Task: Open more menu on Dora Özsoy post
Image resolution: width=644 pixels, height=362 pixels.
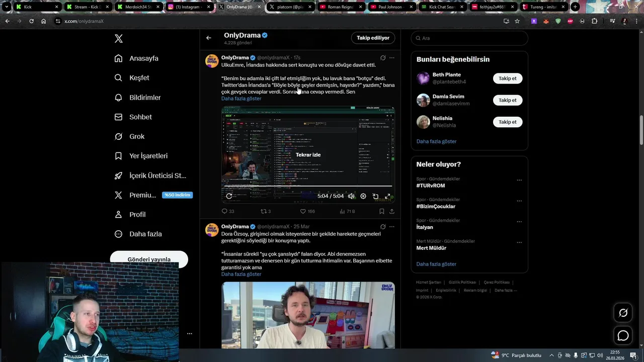Action: click(392, 227)
